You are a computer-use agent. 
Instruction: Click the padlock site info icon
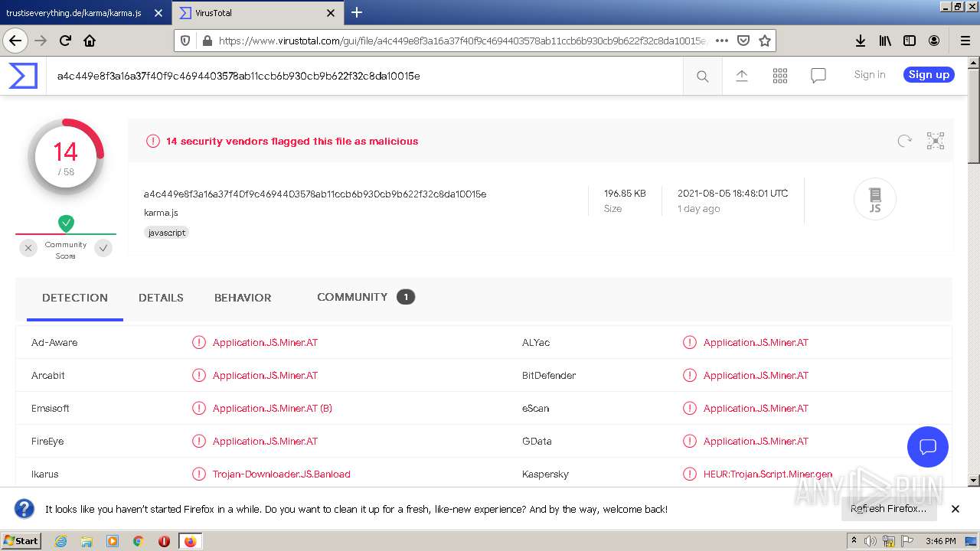[207, 41]
